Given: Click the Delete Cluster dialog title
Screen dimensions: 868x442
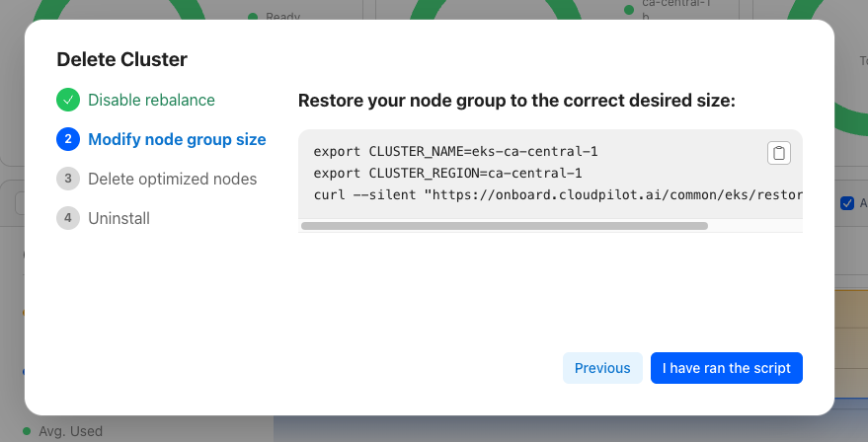Looking at the screenshot, I should [121, 59].
